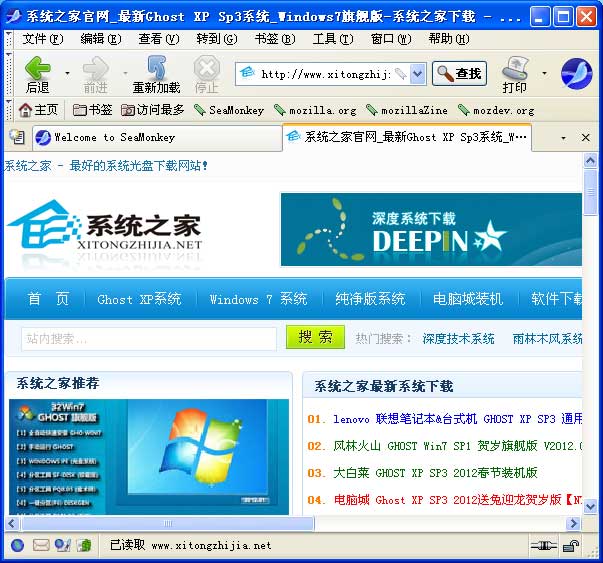603x563 pixels.
Task: Open 大白菜 GHOST XP SP3 link
Action: (435, 473)
